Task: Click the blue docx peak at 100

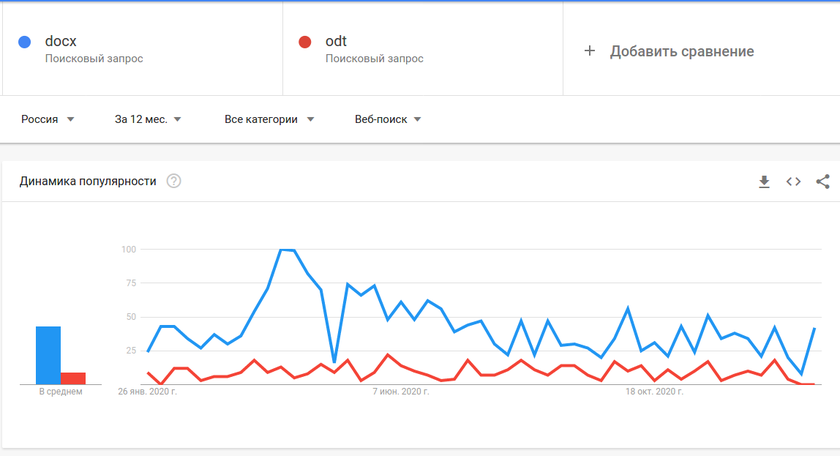Action: pos(287,250)
